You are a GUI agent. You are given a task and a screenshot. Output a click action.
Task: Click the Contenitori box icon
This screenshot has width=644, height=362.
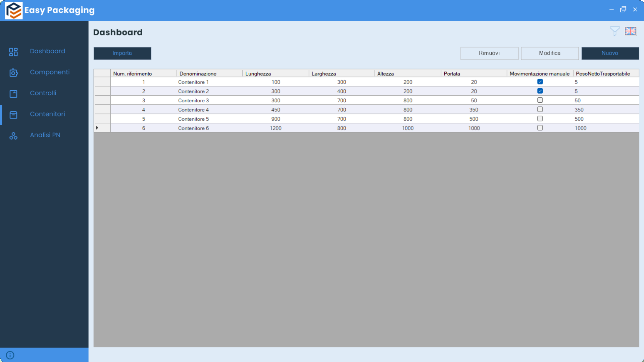[x=13, y=115]
